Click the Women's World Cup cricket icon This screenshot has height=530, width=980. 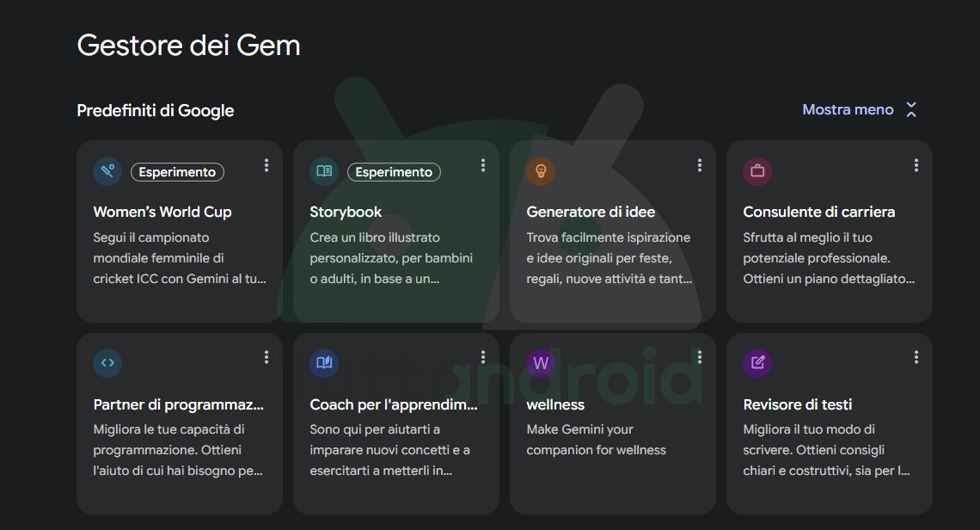pos(107,171)
